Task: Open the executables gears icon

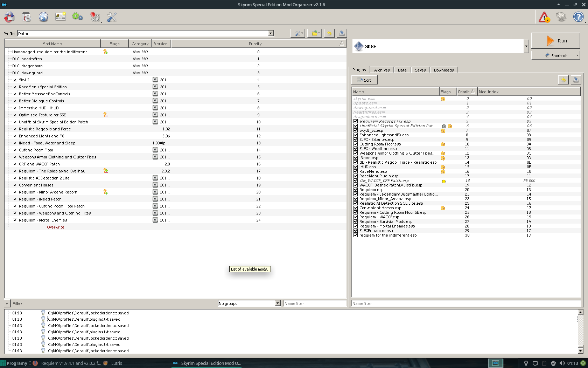Action: [x=77, y=17]
